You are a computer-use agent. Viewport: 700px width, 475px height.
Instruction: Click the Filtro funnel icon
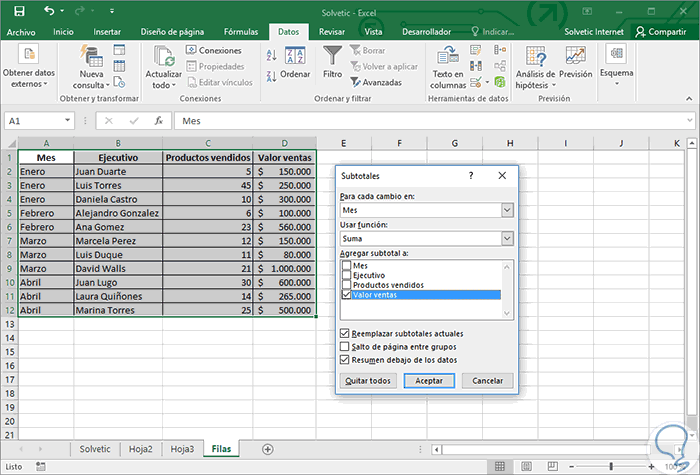332,56
